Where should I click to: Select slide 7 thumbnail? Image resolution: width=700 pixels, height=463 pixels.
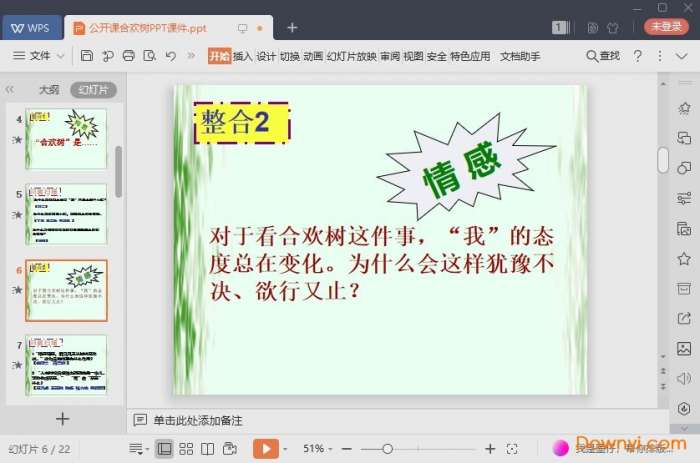66,365
